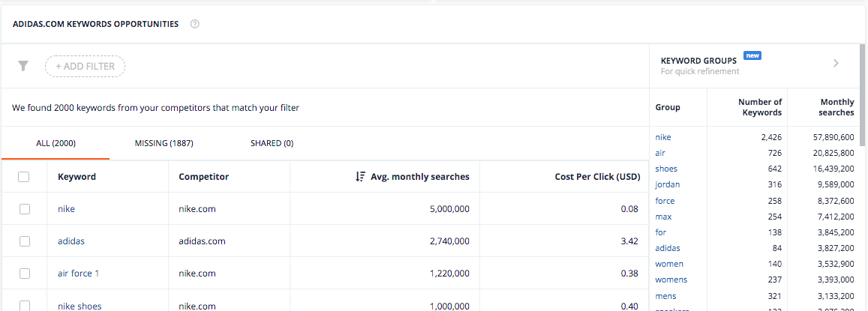Select the max keyword group
Image resolution: width=868 pixels, height=311 pixels.
point(663,217)
